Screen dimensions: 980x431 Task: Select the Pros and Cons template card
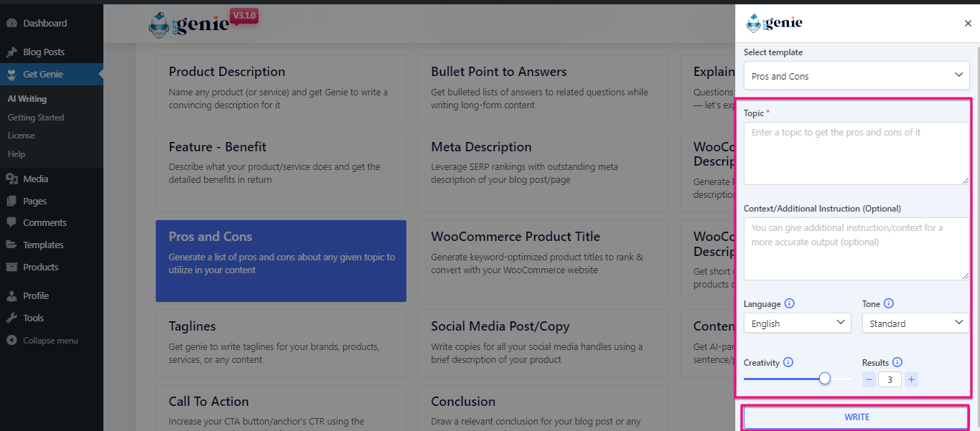(x=281, y=261)
